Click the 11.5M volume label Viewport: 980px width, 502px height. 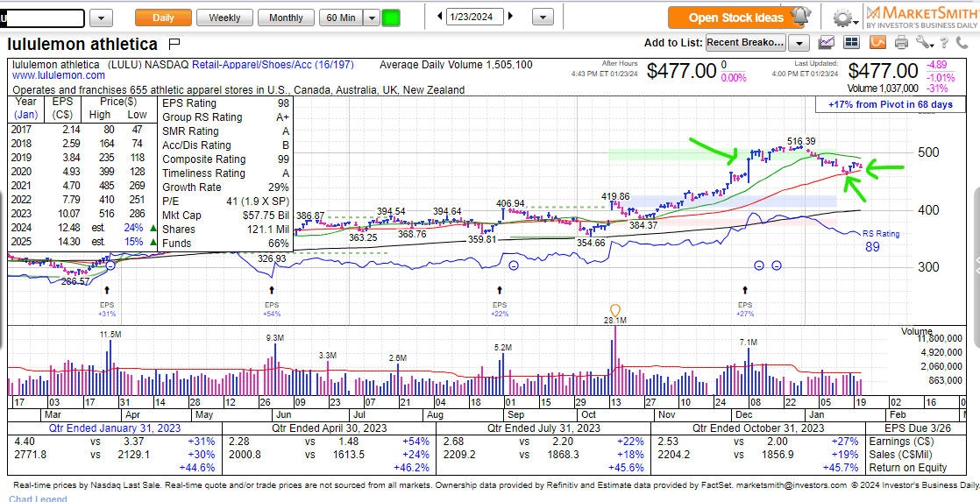[x=110, y=335]
